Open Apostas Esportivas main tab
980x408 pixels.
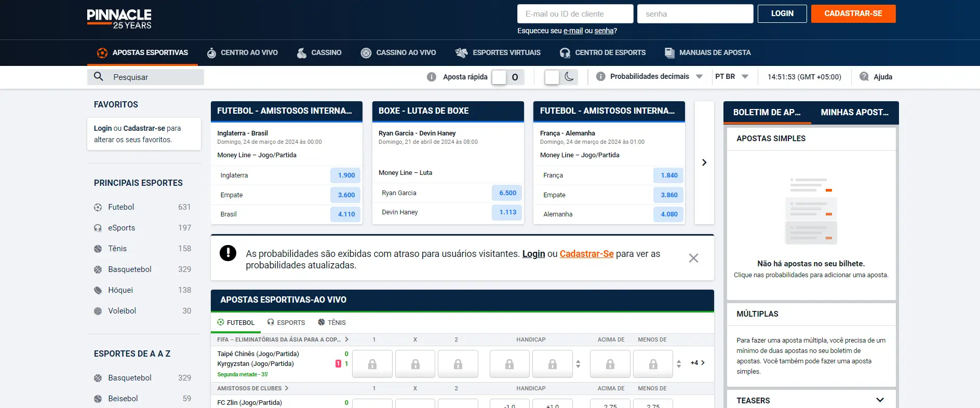pyautogui.click(x=142, y=52)
